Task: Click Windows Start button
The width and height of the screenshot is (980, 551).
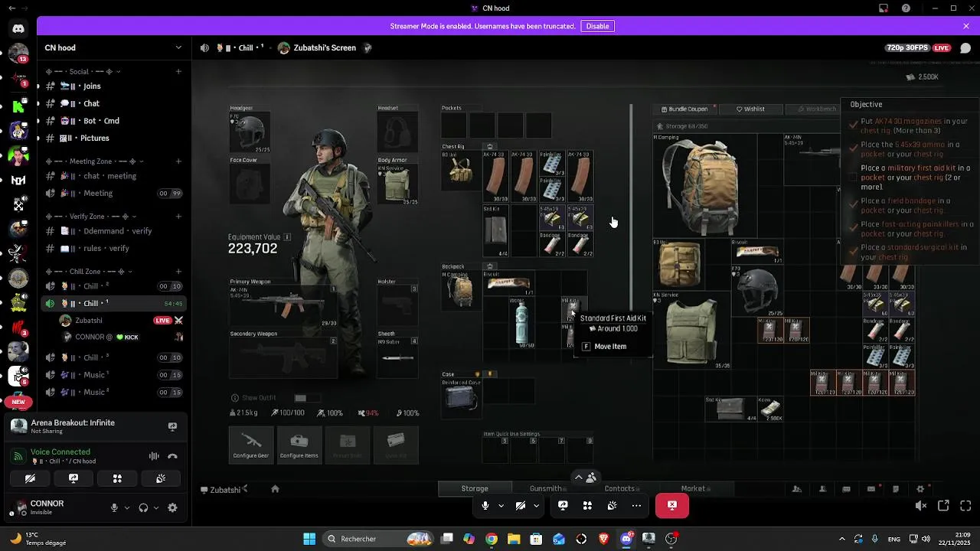Action: coord(309,539)
